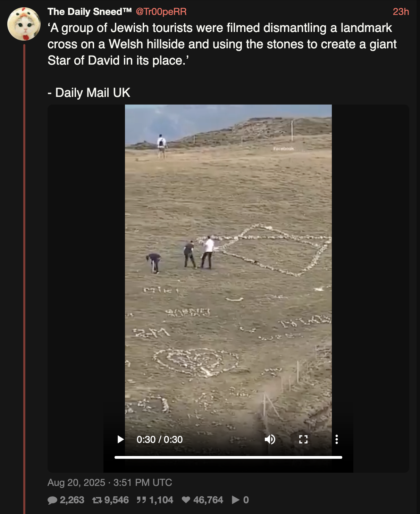Screen dimensions: 420x514
Task: Click the quote marks icon
Action: pos(141,500)
